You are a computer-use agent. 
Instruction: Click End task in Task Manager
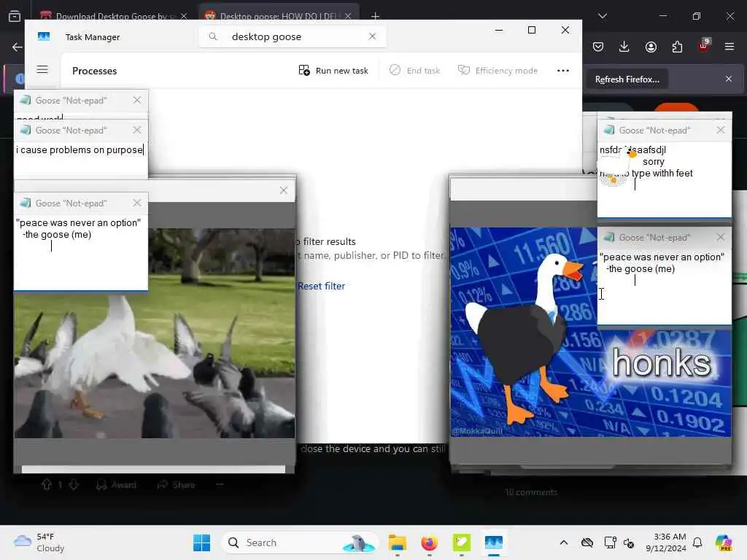click(x=414, y=71)
